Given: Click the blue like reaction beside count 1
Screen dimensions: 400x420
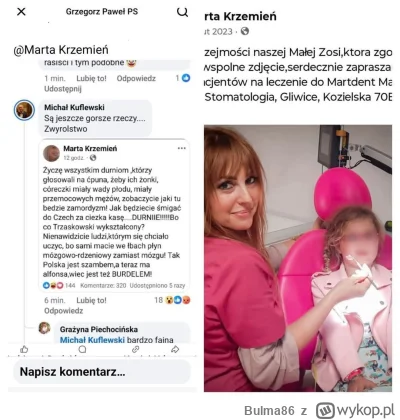Looking at the screenshot, I should pos(186,78).
